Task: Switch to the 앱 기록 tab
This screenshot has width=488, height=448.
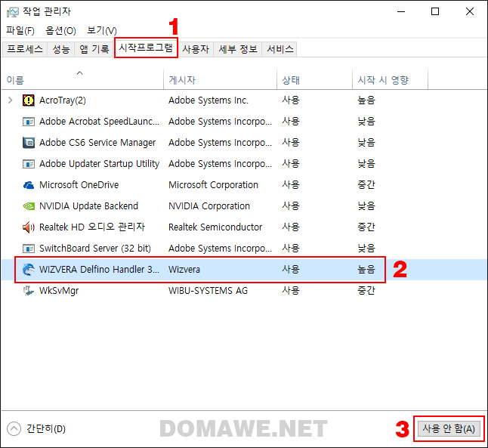Action: (x=94, y=49)
